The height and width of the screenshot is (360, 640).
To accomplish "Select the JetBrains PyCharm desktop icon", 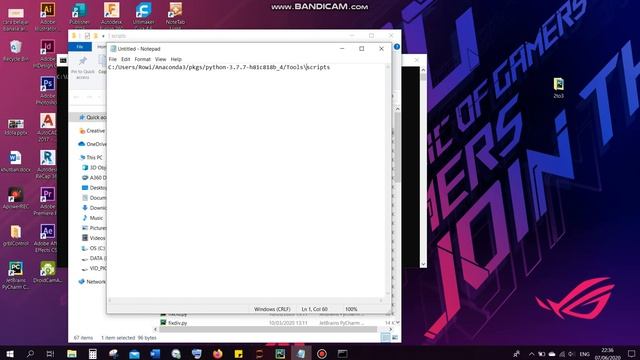I will click(x=16, y=276).
